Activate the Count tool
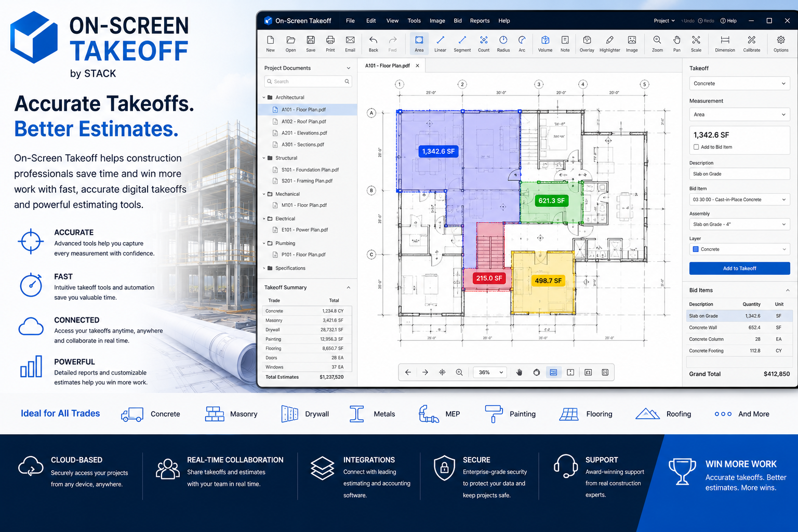Image resolution: width=798 pixels, height=532 pixels. click(x=484, y=44)
